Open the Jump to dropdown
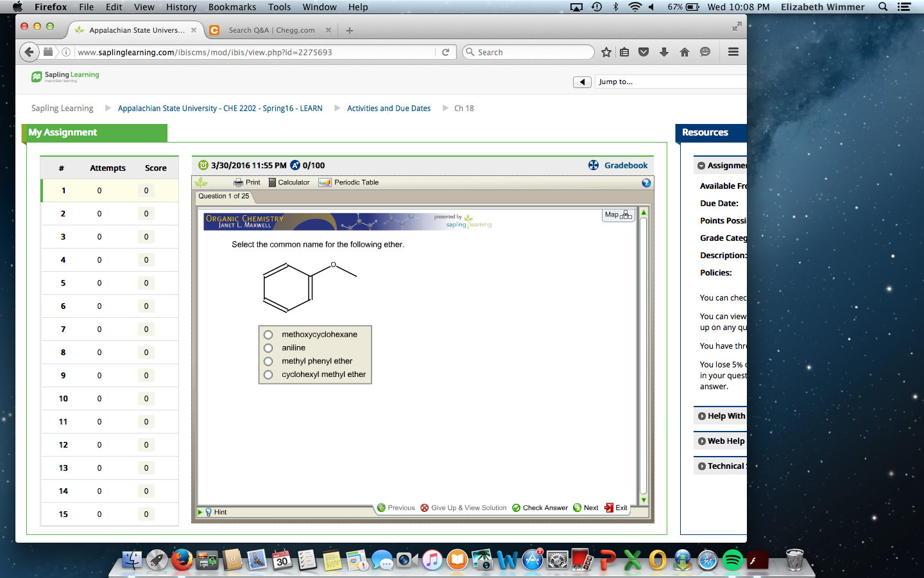This screenshot has width=924, height=578. click(x=667, y=82)
